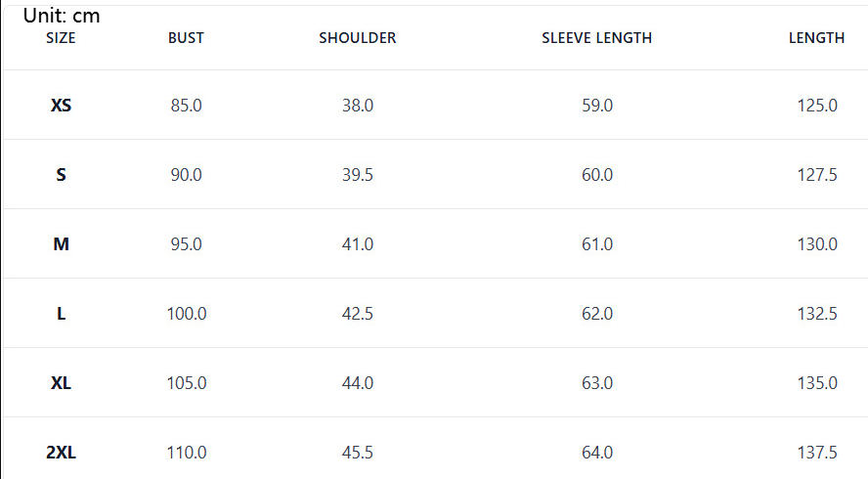Click the SIZE column header
Image resolution: width=868 pixels, height=479 pixels.
[x=61, y=38]
